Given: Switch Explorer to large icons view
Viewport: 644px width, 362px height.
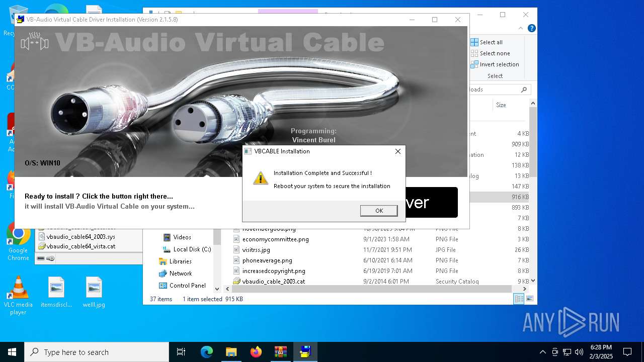Looking at the screenshot, I should pyautogui.click(x=529, y=299).
